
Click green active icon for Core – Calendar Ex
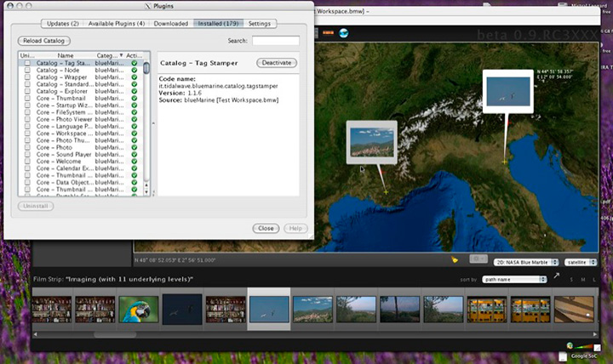(x=135, y=168)
